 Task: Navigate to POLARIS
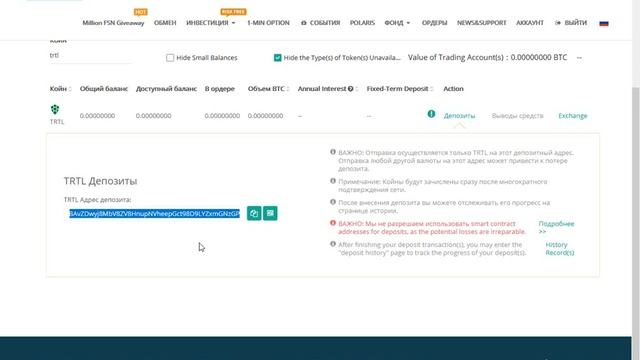(x=362, y=23)
